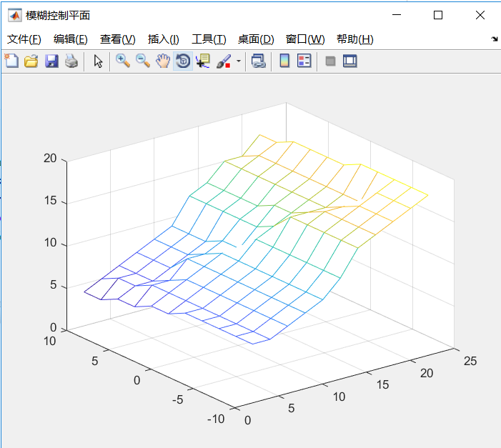
Task: Insert a legend using the toolbar icon
Action: coord(304,61)
